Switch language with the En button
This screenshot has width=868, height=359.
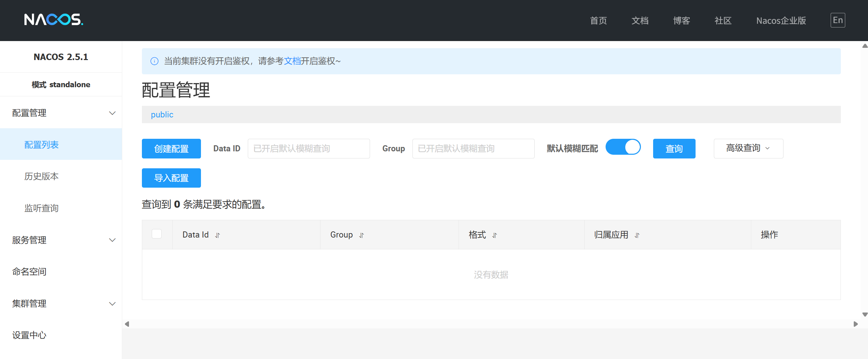pos(838,20)
